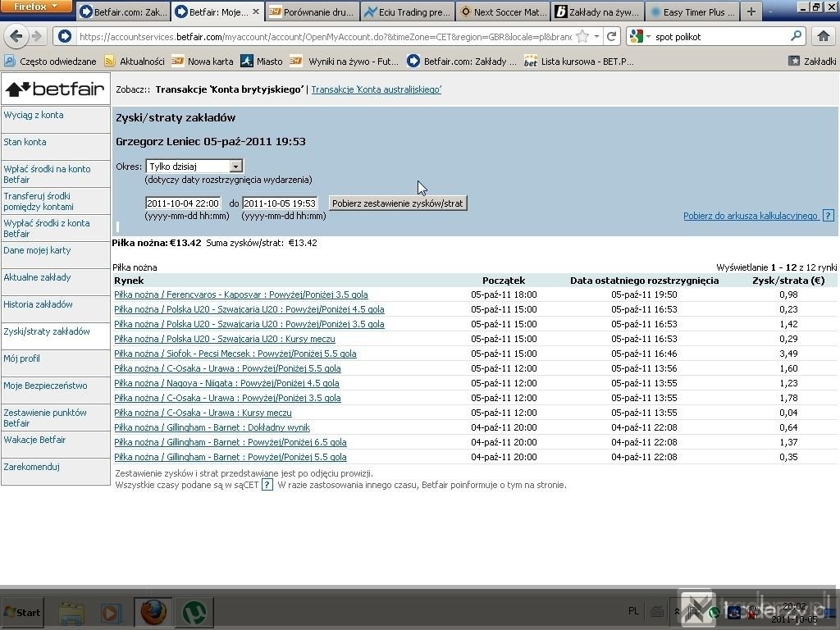Open Często odwiedzane bookmark
Image resolution: width=840 pixels, height=630 pixels.
tap(50, 61)
